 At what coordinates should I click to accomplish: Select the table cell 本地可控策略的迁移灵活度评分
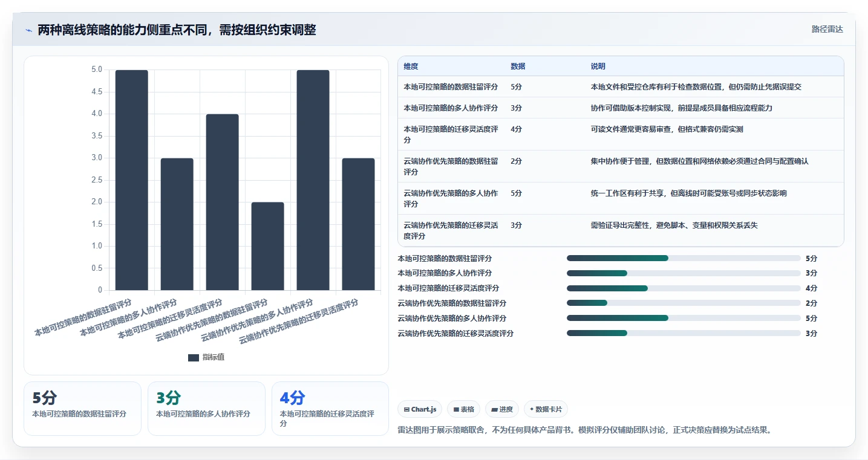(x=451, y=134)
